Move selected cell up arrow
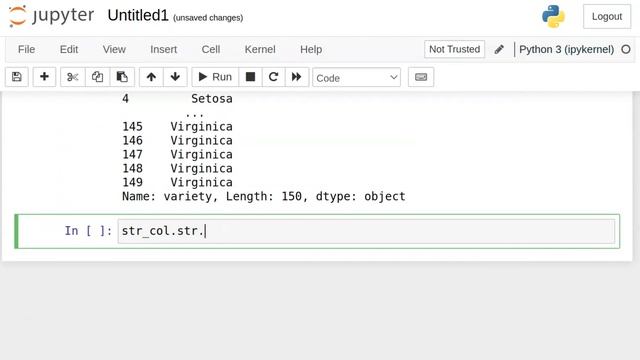This screenshot has height=360, width=640. click(x=151, y=77)
